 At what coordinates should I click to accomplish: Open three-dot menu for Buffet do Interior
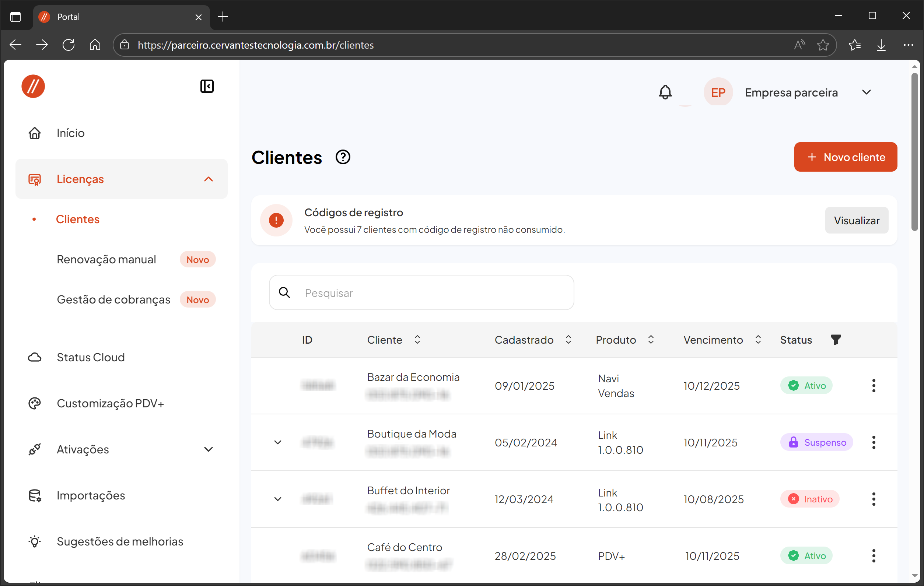tap(874, 499)
